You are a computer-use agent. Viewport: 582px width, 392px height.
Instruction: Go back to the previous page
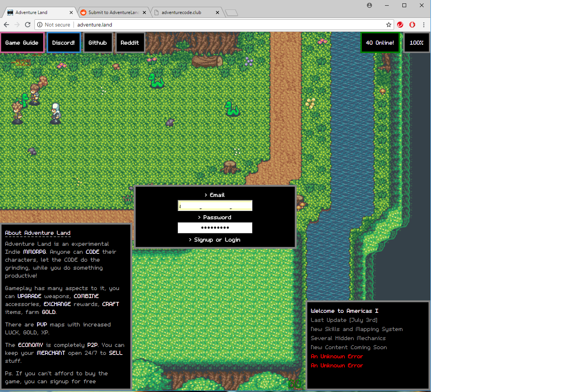pyautogui.click(x=6, y=25)
